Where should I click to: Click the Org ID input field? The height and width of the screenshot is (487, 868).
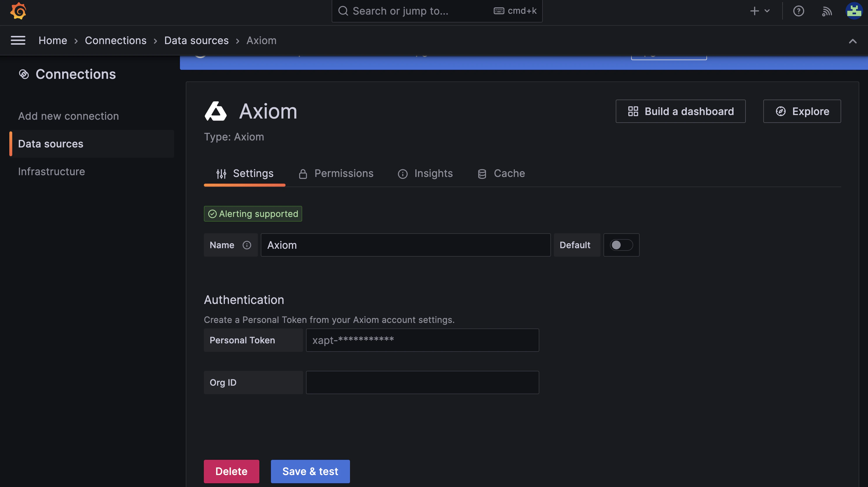422,382
